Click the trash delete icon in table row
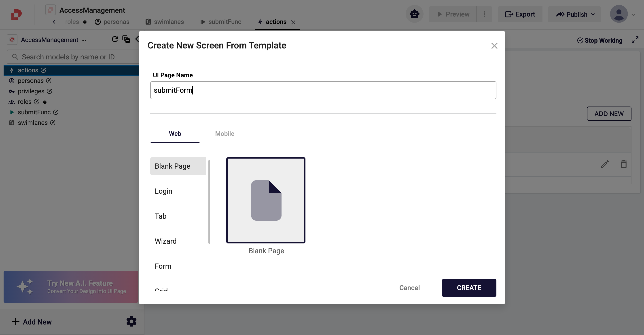 (623, 164)
